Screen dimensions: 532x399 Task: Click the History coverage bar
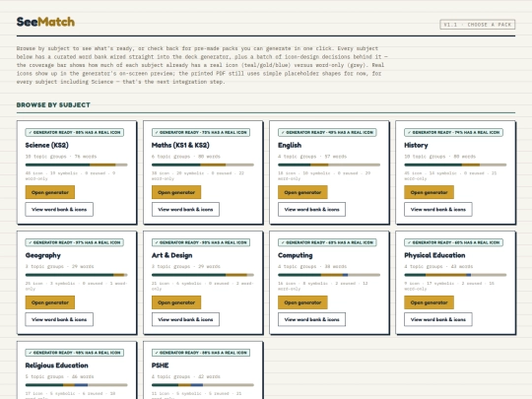point(455,165)
